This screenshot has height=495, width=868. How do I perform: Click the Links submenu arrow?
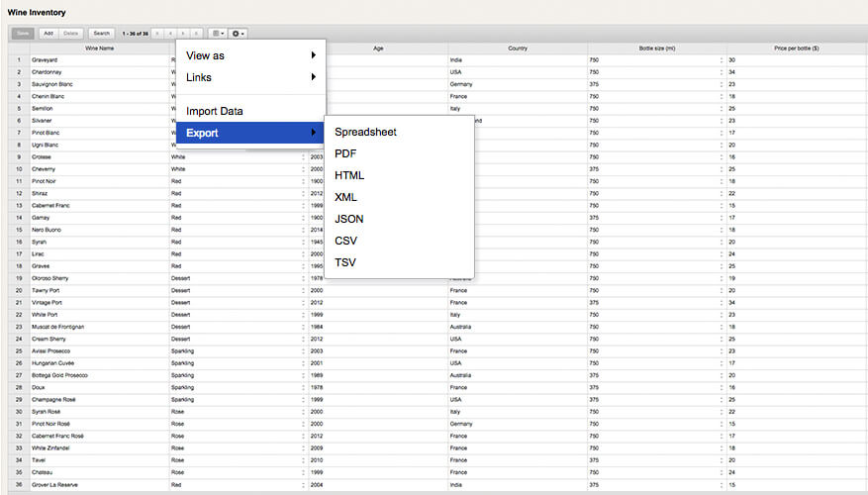tap(314, 76)
